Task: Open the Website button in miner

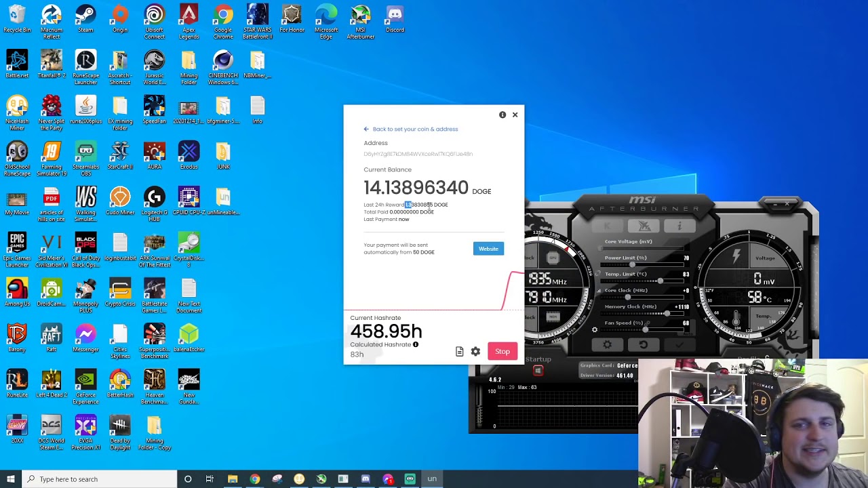Action: pyautogui.click(x=488, y=249)
